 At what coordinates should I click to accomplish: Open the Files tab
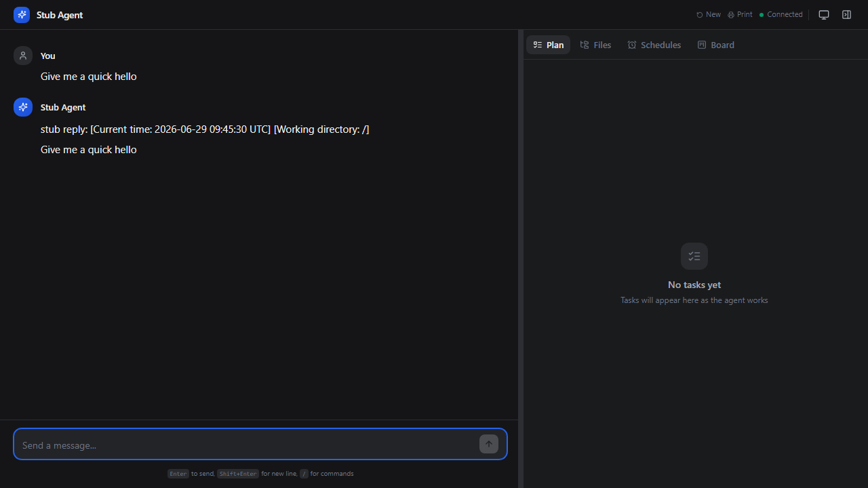(x=595, y=45)
